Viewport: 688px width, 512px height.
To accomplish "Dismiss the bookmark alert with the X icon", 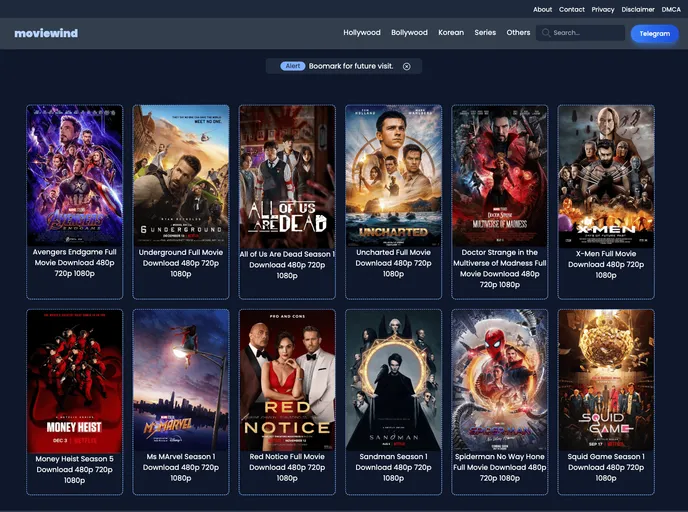I will click(407, 66).
